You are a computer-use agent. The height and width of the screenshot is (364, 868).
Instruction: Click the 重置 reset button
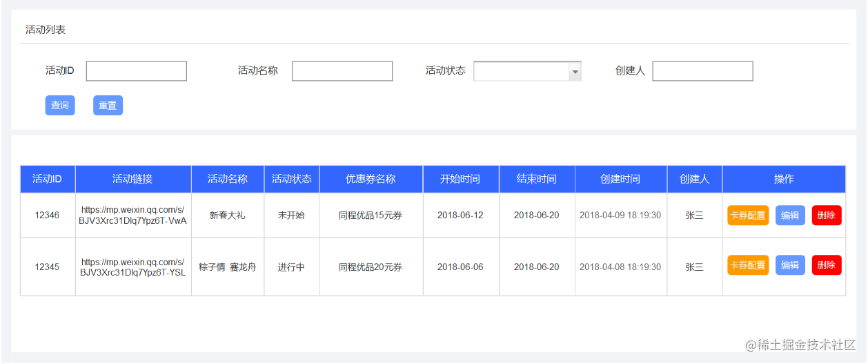pyautogui.click(x=108, y=106)
